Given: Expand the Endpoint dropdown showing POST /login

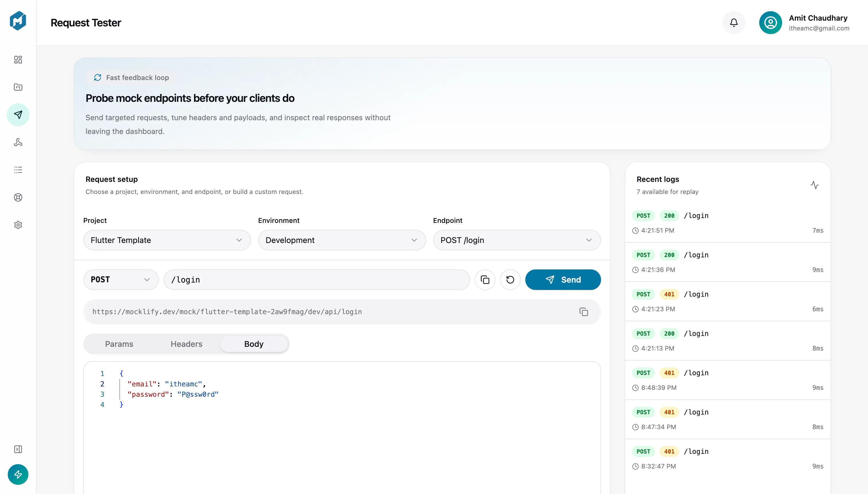Looking at the screenshot, I should click(x=517, y=240).
